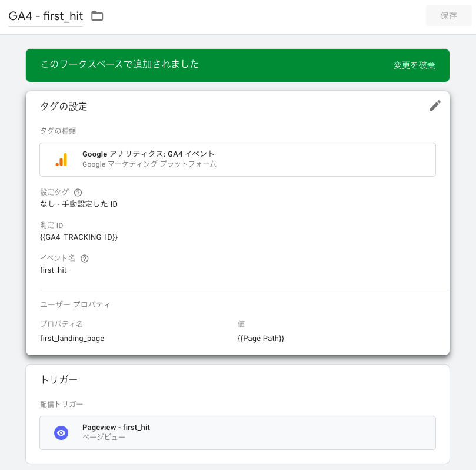Image resolution: width=476 pixels, height=470 pixels.
Task: Click the orange Google Analytics bar chart icon
Action: [61, 160]
